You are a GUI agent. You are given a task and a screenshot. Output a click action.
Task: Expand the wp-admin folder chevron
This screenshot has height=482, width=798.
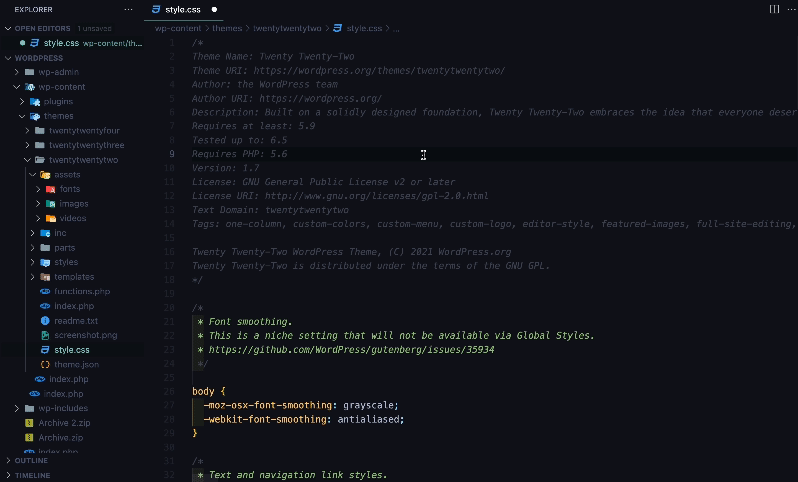tap(17, 72)
